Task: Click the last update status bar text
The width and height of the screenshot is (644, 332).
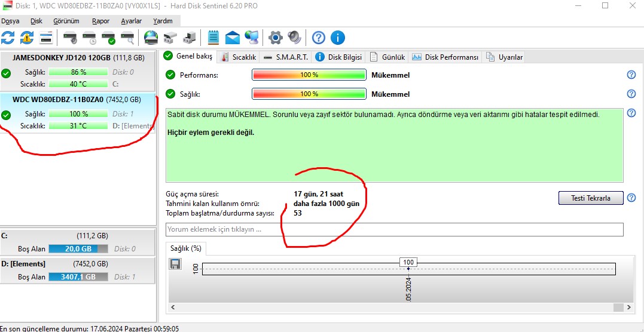Action: (90, 329)
